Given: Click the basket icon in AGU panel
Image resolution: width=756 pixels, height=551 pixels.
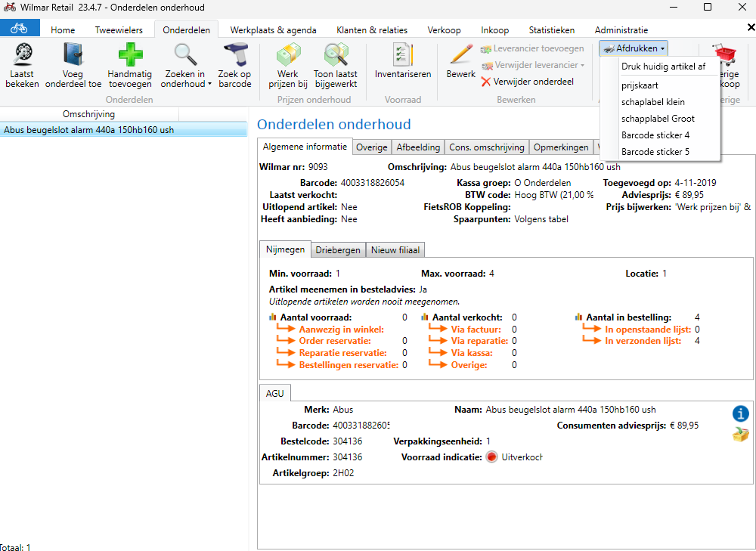Looking at the screenshot, I should point(740,435).
